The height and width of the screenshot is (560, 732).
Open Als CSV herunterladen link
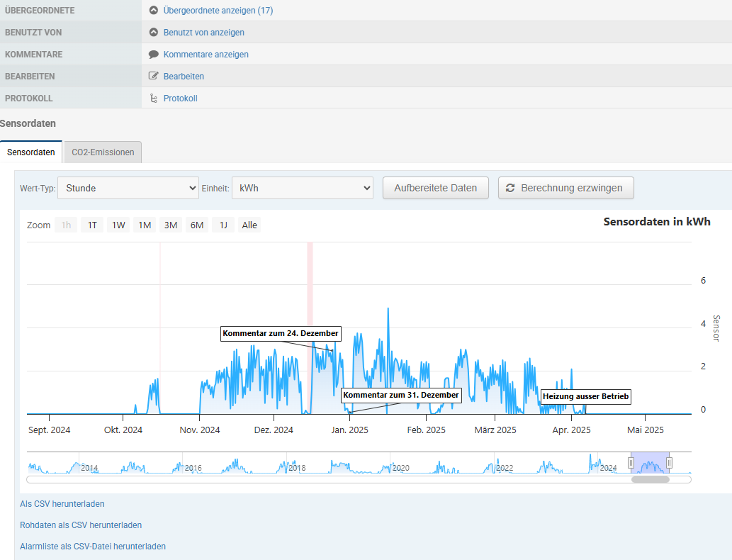tap(62, 503)
